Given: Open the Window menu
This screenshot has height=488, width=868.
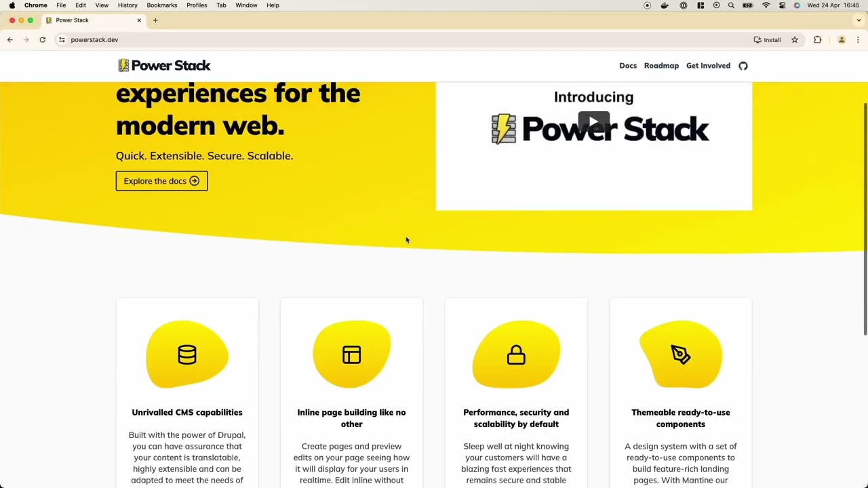Looking at the screenshot, I should click(x=246, y=5).
